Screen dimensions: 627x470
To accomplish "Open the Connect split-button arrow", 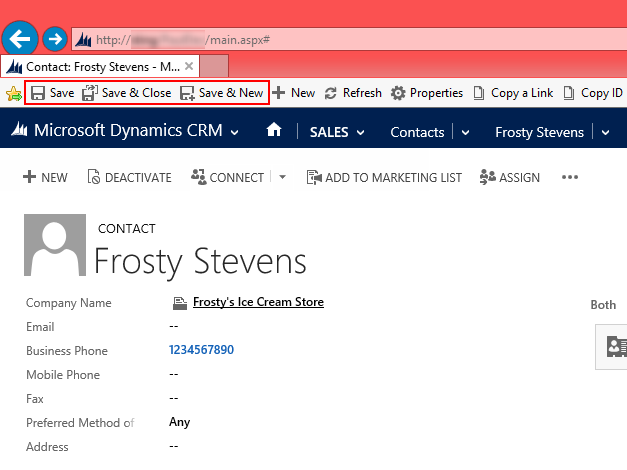I will click(282, 177).
